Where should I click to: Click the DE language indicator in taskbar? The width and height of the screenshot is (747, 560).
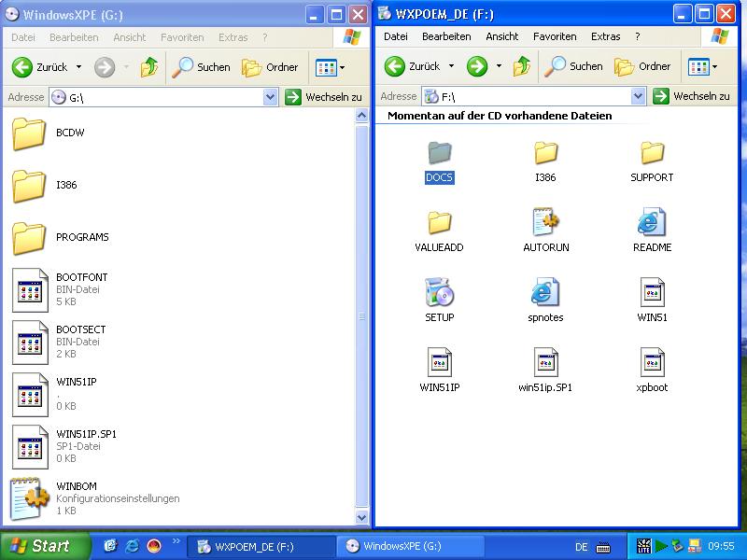581,547
